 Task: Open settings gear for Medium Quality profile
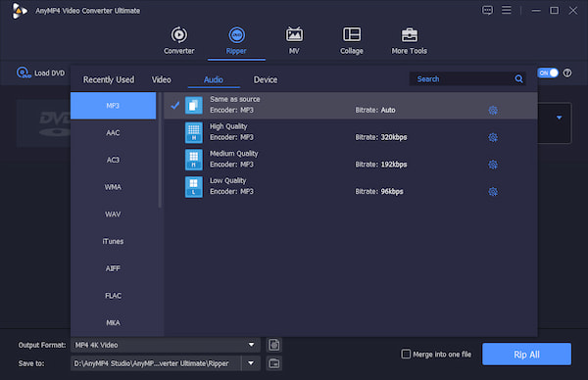(493, 165)
